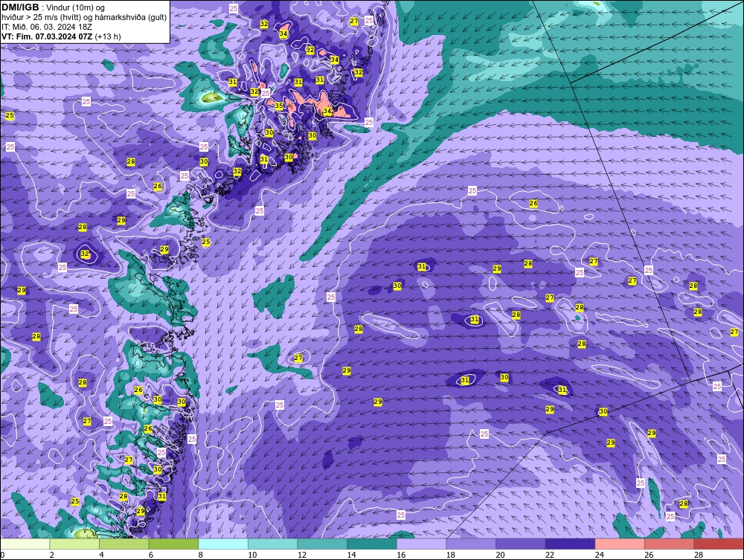The image size is (744, 560).
Task: Pick the salmon 26–28 m/s legend swatch
Action: 670,544
